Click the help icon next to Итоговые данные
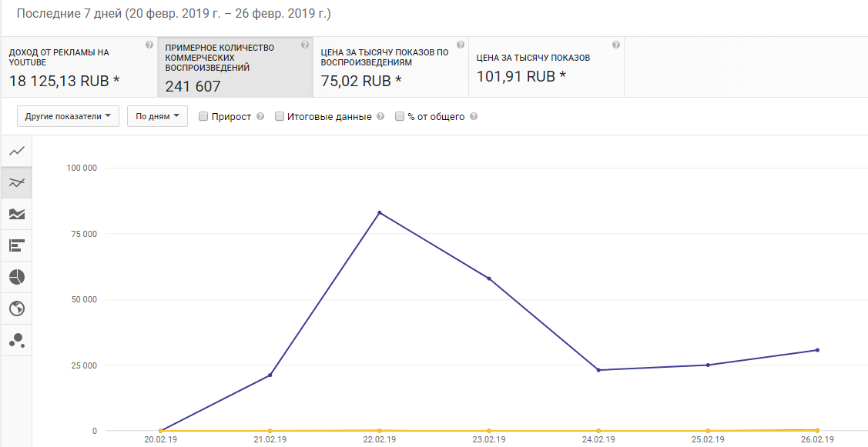Screen dimensions: 868x447 click(x=380, y=117)
